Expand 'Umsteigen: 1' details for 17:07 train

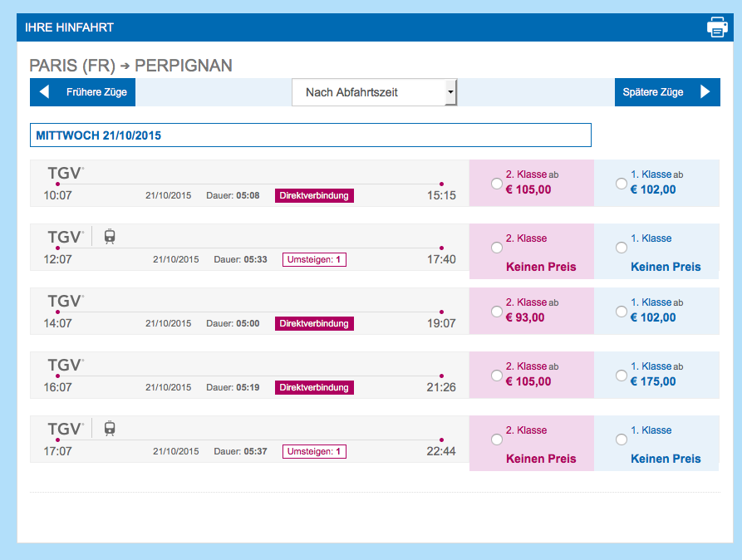(x=315, y=451)
